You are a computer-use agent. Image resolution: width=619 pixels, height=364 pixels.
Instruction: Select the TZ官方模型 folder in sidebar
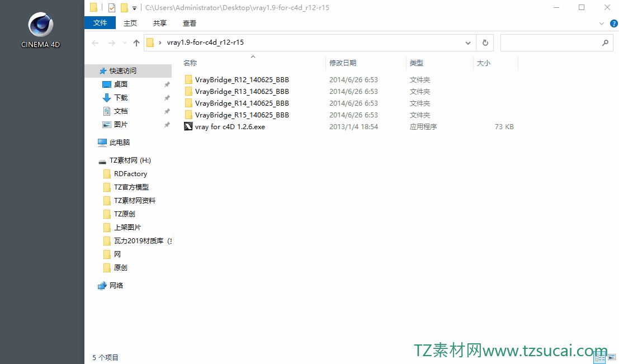click(131, 187)
